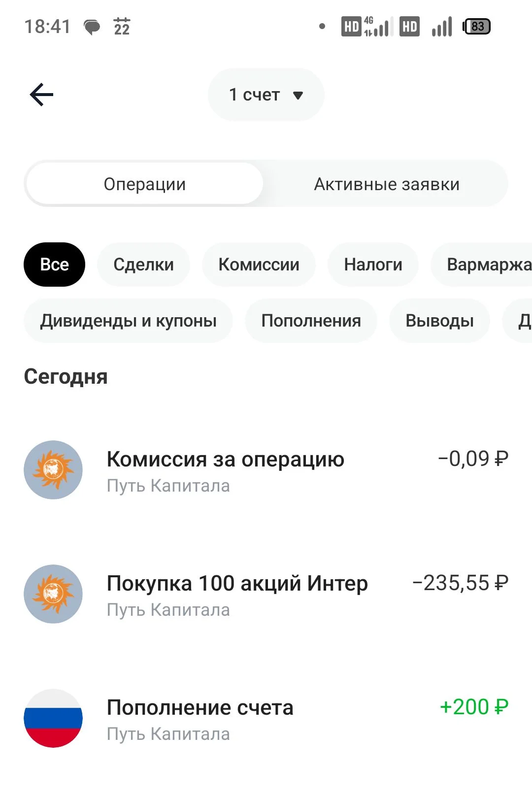Tap the back arrow icon
Screen dimensions: 532x797
tap(41, 95)
